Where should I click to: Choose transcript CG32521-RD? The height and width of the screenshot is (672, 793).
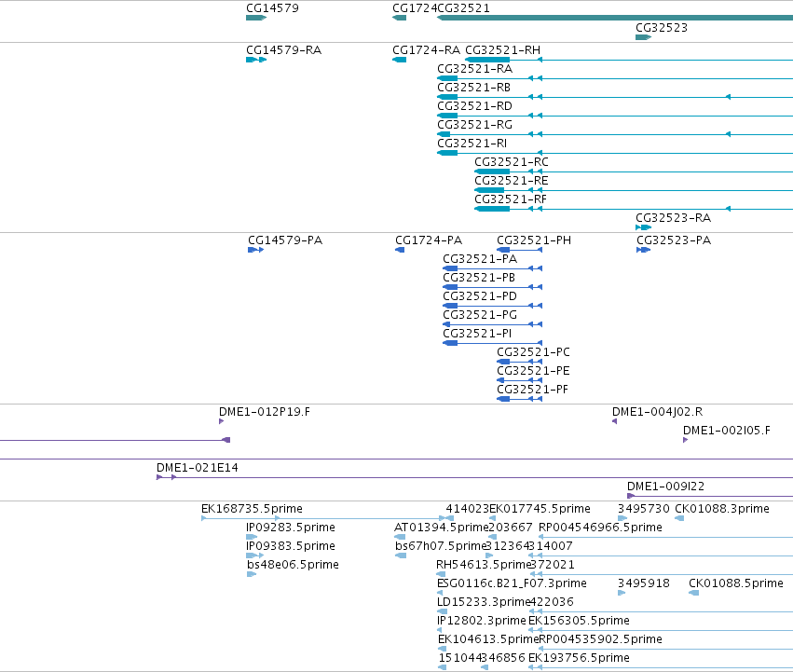pos(475,106)
